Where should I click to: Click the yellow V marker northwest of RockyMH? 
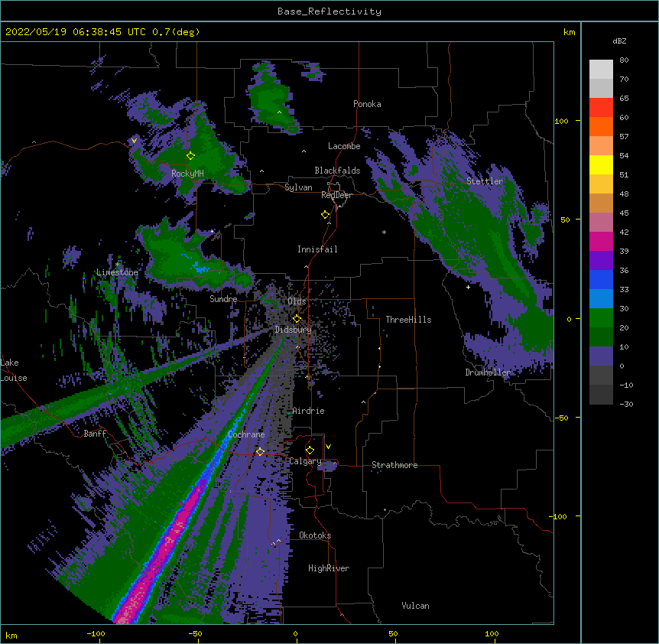click(134, 141)
